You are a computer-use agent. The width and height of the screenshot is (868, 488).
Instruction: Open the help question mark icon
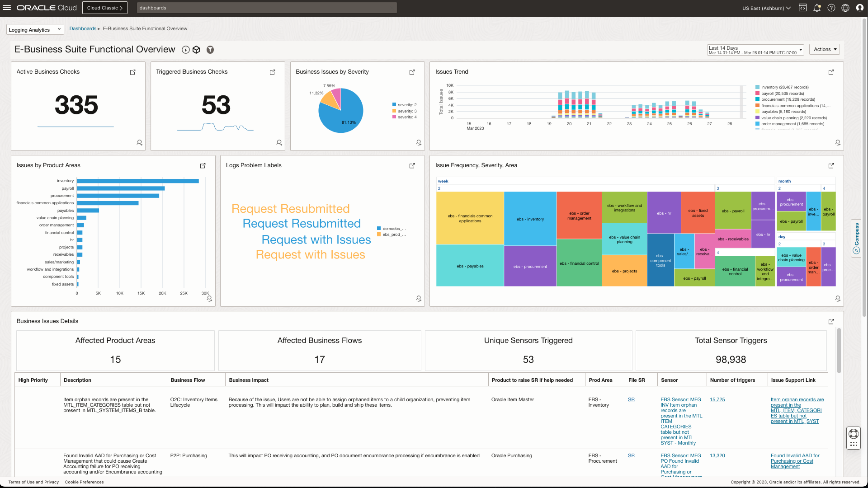pyautogui.click(x=831, y=8)
